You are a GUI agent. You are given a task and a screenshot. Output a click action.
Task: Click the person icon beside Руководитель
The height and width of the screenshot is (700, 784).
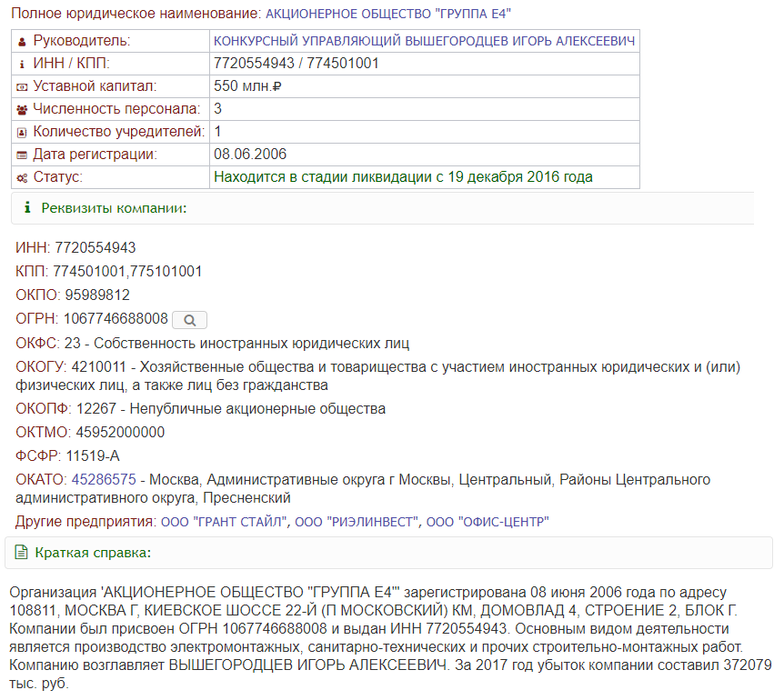22,42
